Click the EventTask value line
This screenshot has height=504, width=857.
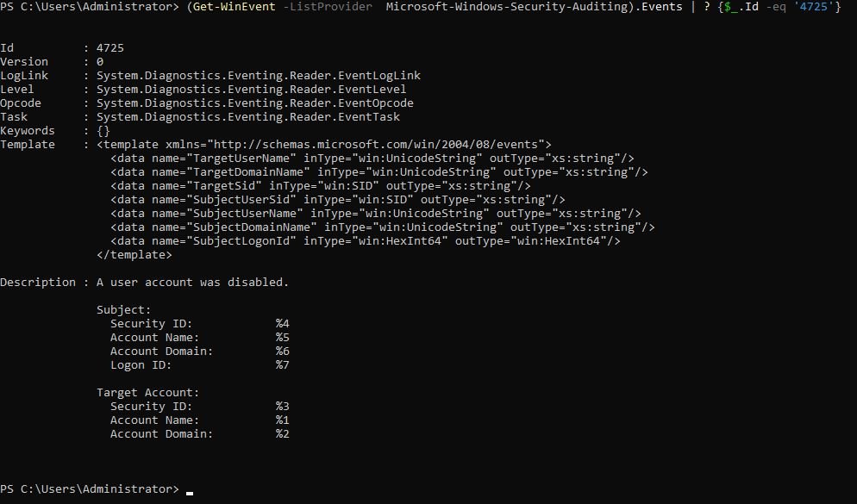click(x=248, y=117)
